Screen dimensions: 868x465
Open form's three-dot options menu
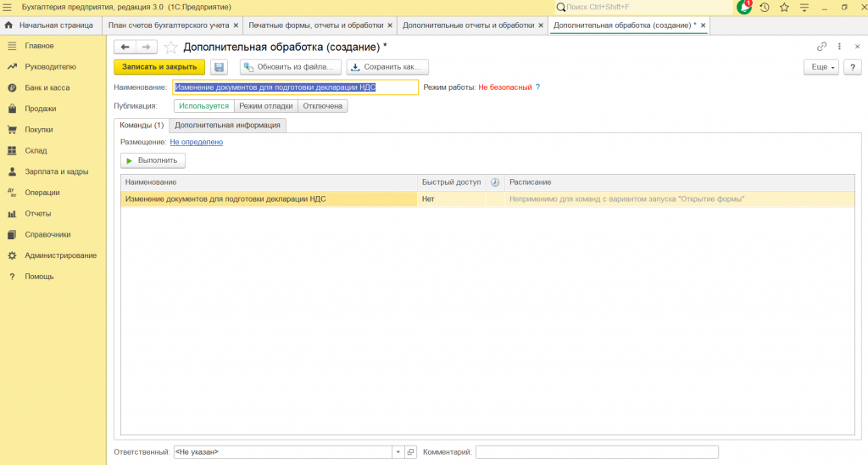839,47
